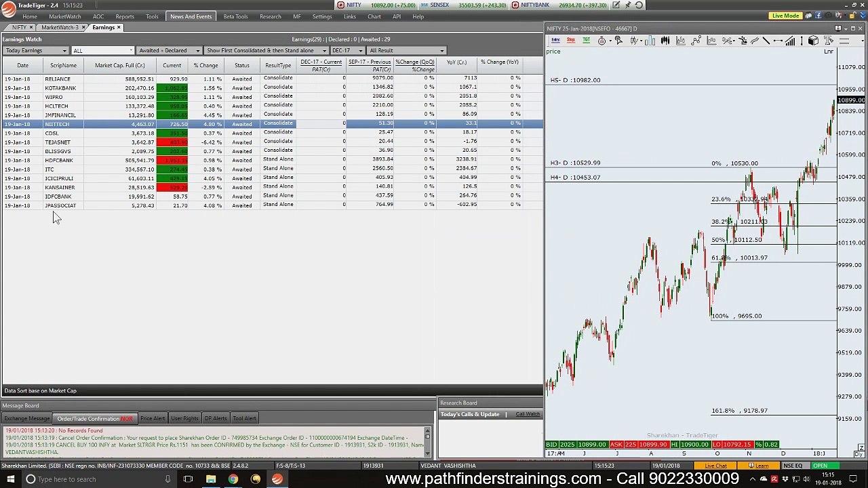Click the chart pointer select tool
This screenshot has height=488, width=868.
pos(618,41)
